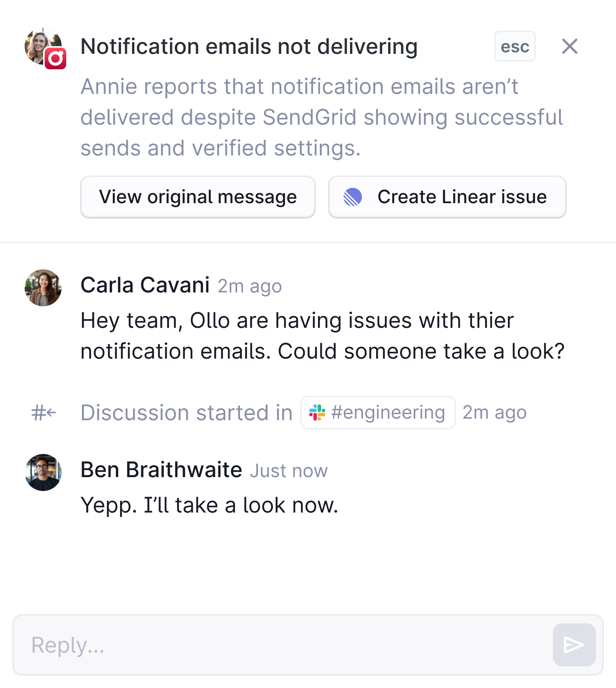Click the Slack logo icon
Image resolution: width=616 pixels, height=688 pixels.
317,412
